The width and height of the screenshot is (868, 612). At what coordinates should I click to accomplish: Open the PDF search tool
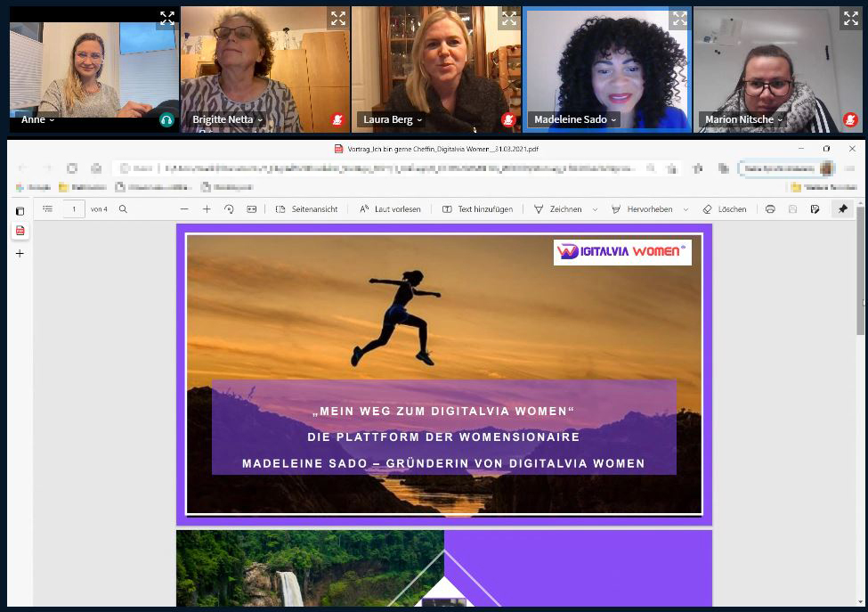click(124, 209)
